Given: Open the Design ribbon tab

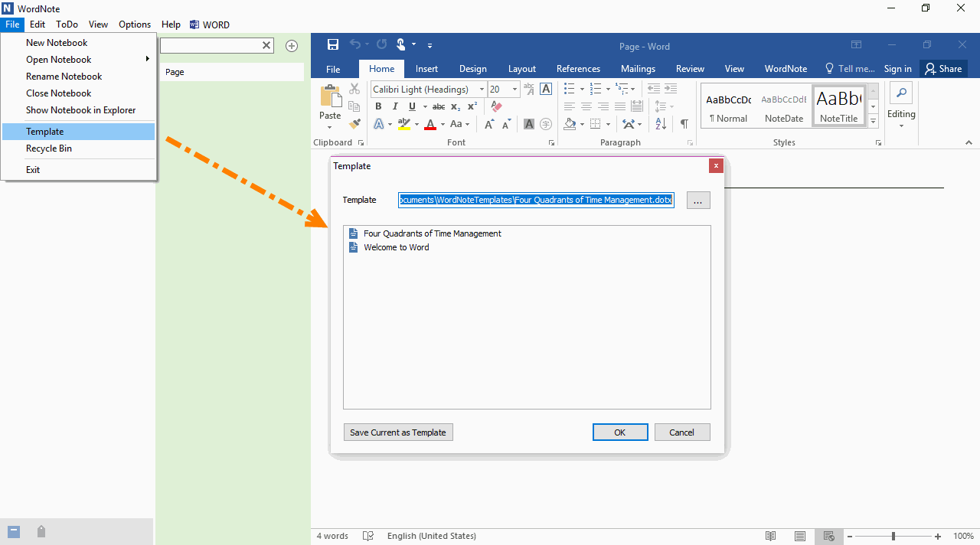Looking at the screenshot, I should point(472,69).
